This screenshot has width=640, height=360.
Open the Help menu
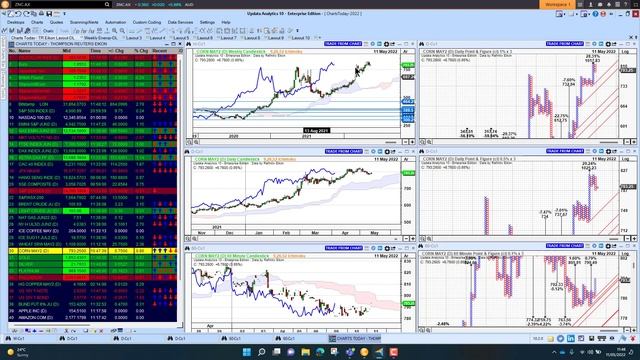click(x=226, y=22)
